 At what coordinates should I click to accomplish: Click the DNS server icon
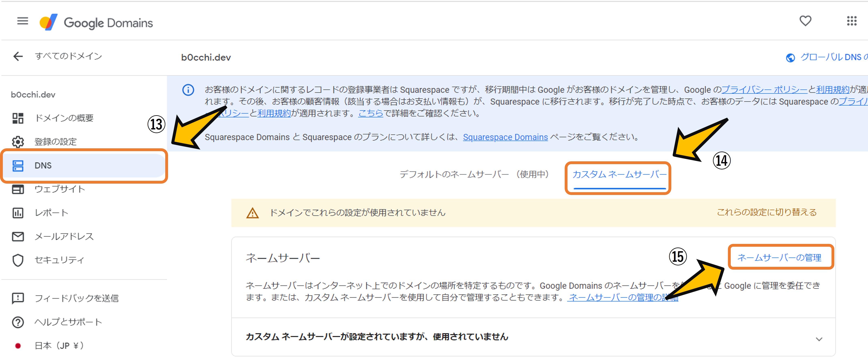click(x=18, y=166)
